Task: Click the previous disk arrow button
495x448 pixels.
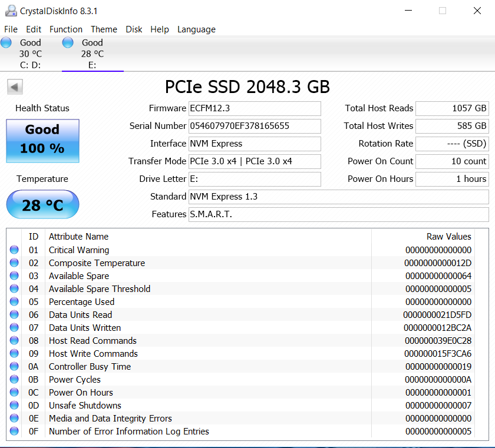Action: click(x=15, y=87)
